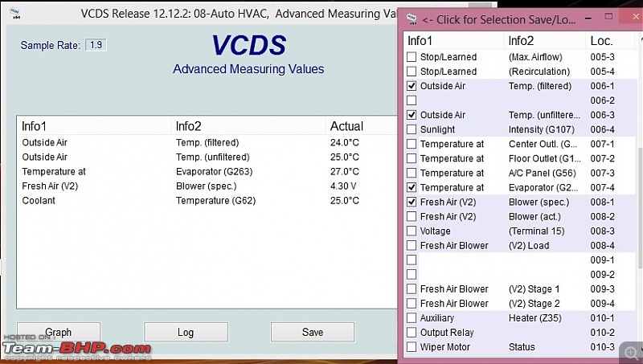Select the Fresh Air (V2) Blower (spec.) measurement row
This screenshot has width=643, height=364.
(207, 186)
